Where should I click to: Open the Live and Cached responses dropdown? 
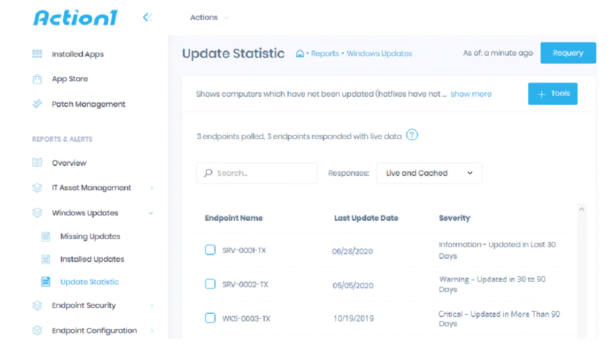(x=429, y=173)
